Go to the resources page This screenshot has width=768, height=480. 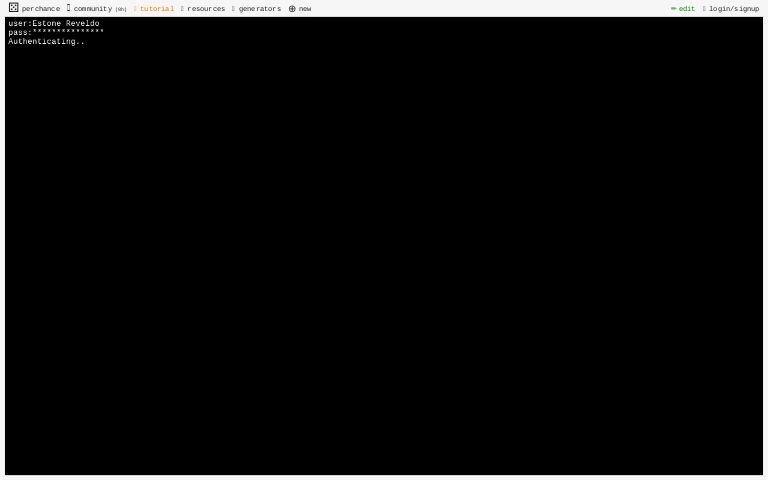[x=206, y=9]
